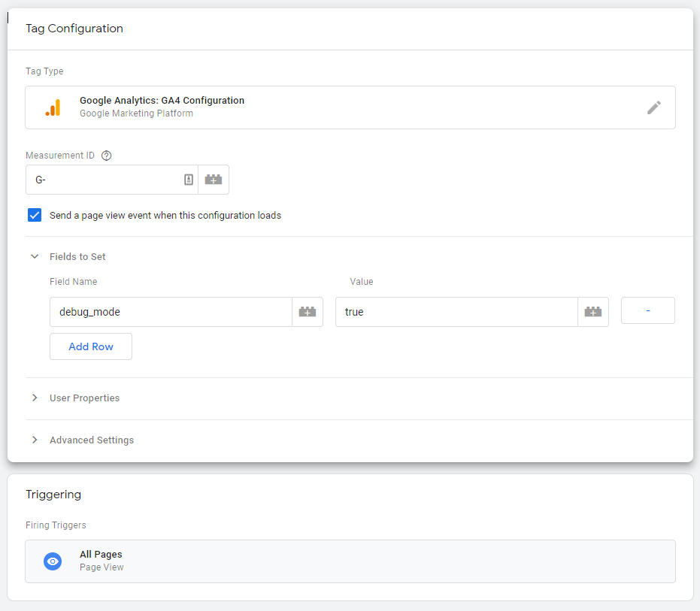Open the Measurement ID help tooltip icon
Viewport: 700px width, 611px height.
(106, 156)
